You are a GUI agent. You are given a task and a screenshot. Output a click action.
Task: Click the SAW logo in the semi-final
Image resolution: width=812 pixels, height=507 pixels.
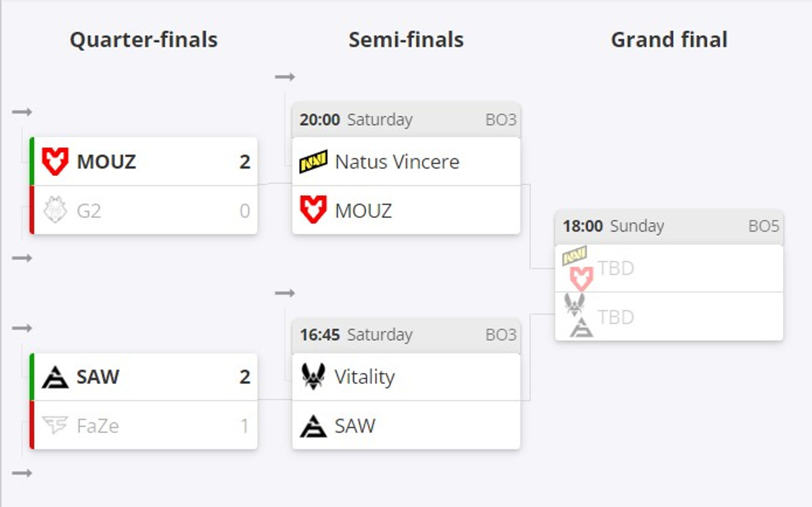pyautogui.click(x=313, y=426)
